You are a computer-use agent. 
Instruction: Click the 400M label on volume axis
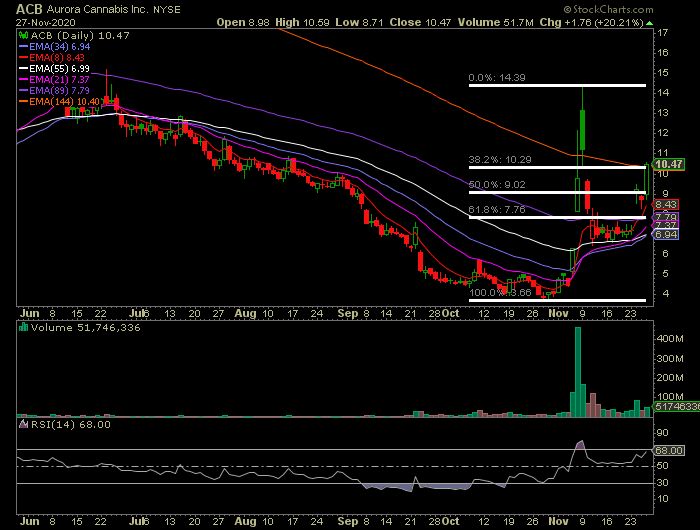(670, 339)
